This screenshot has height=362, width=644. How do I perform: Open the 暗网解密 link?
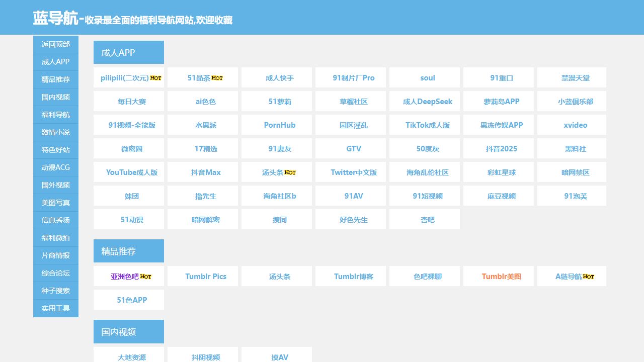[x=206, y=220]
